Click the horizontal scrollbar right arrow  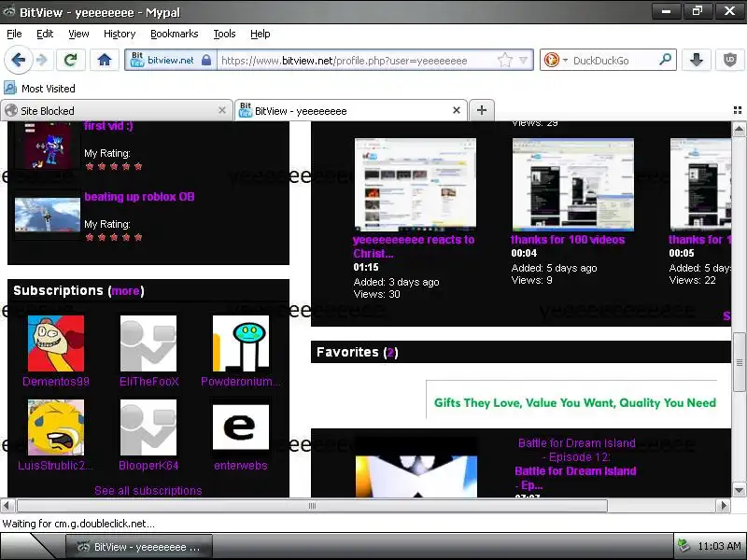[x=724, y=505]
